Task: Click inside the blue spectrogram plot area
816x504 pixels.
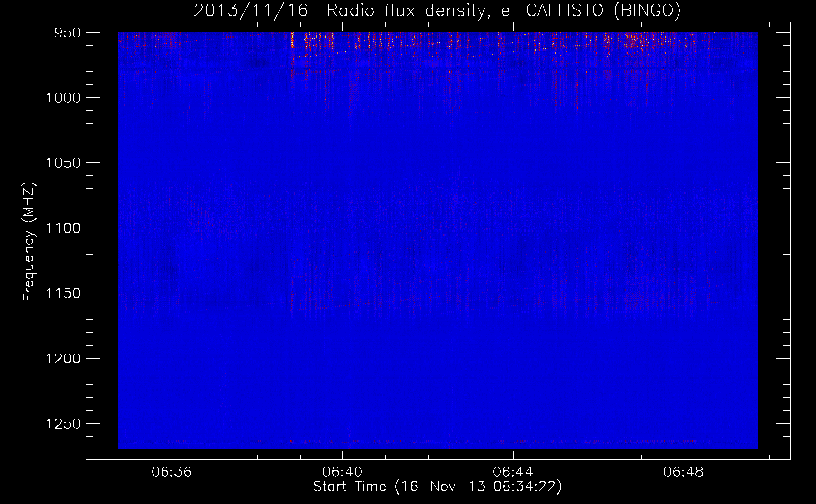Action: tap(438, 240)
